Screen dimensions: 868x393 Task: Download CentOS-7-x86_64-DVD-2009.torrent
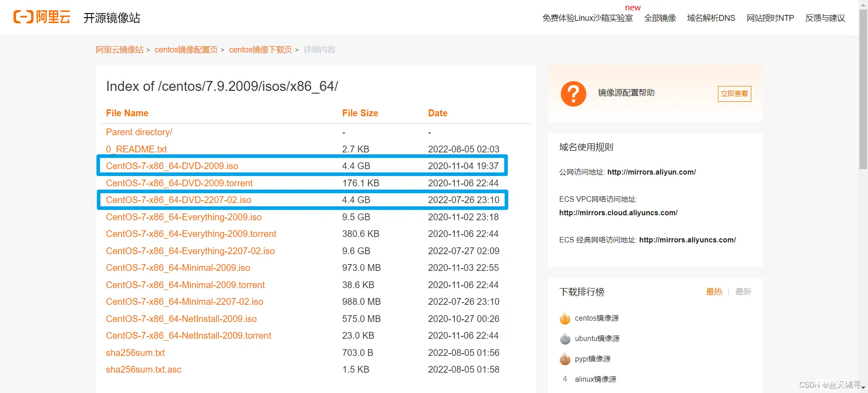tap(179, 183)
